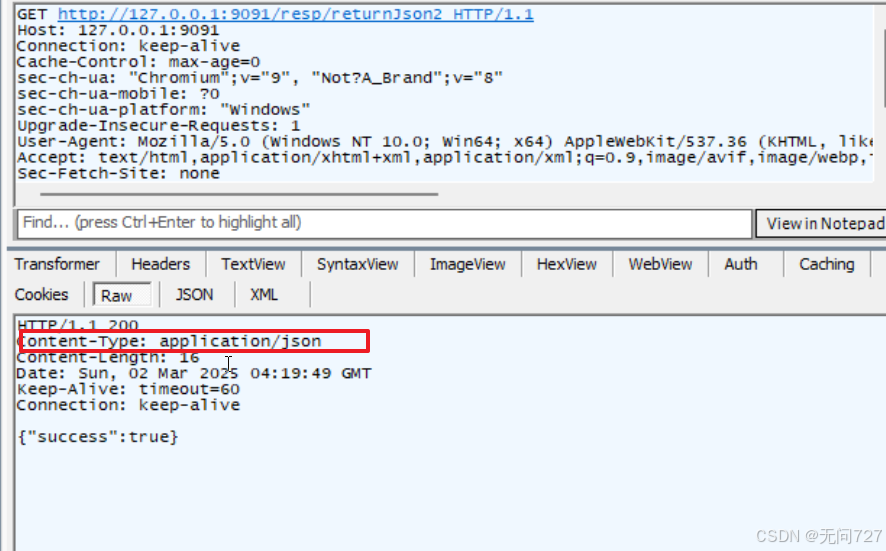Click the sec-ch-ua-platform: "Windows" line
The image size is (886, 551).
point(163,110)
